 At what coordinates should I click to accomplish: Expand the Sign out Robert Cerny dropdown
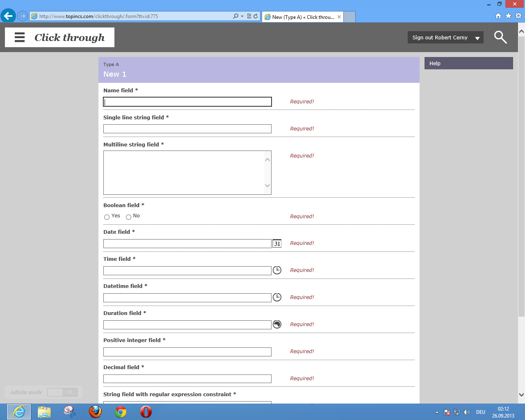(477, 38)
